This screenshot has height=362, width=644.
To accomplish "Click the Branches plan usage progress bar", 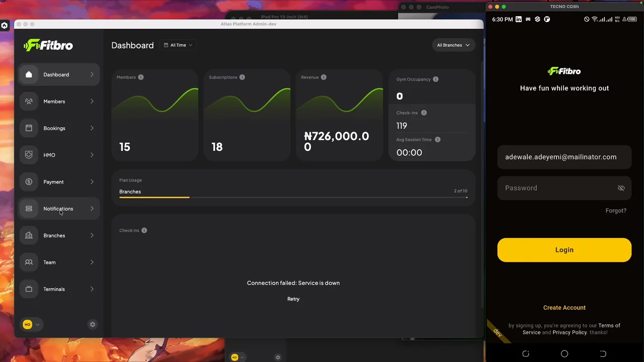I will 293,198.
